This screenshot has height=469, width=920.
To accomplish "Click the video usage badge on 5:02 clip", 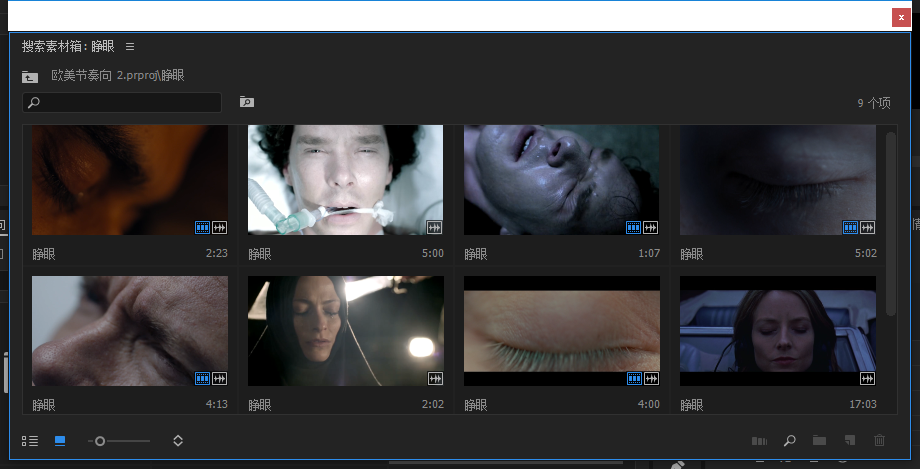I will point(850,227).
